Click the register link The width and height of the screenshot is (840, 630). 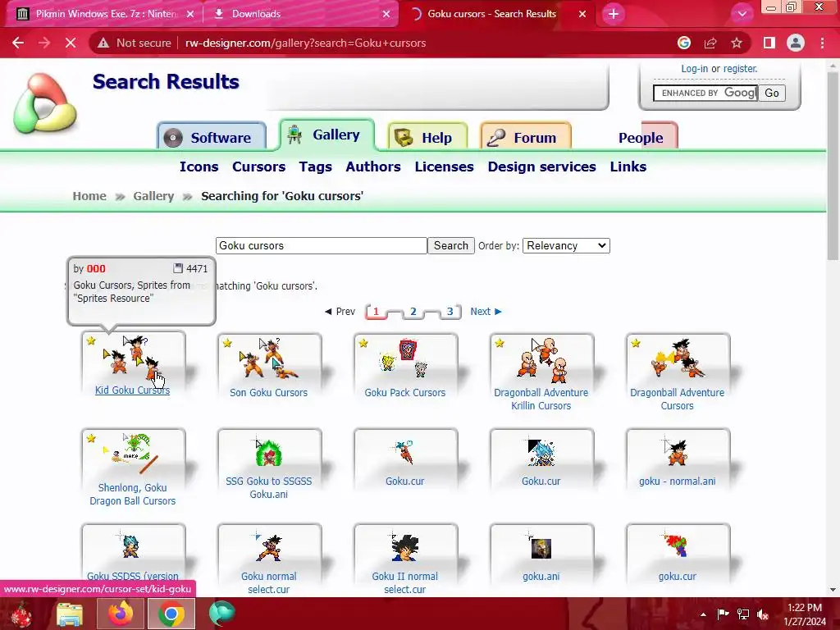pos(741,69)
